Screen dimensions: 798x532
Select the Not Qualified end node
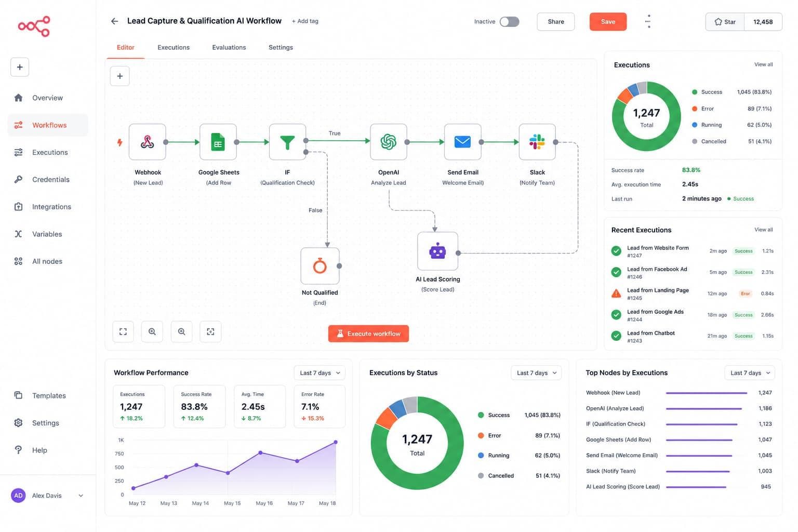pyautogui.click(x=320, y=266)
